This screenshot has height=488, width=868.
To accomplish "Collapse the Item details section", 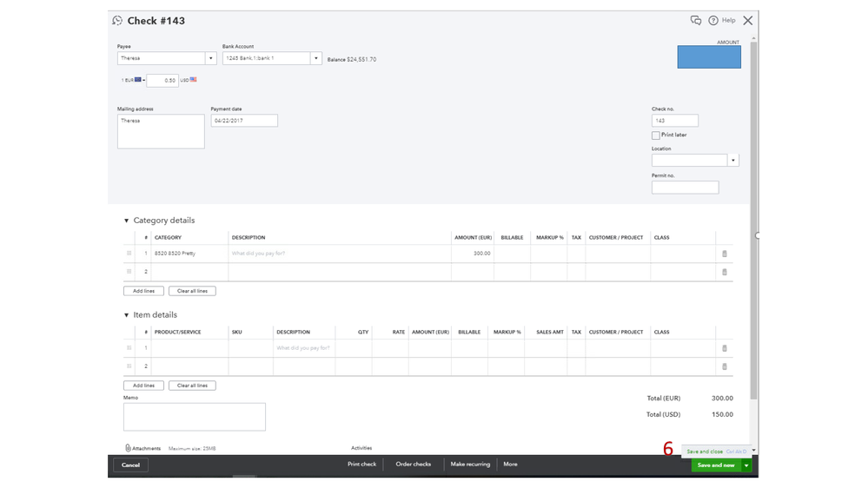I will 126,315.
